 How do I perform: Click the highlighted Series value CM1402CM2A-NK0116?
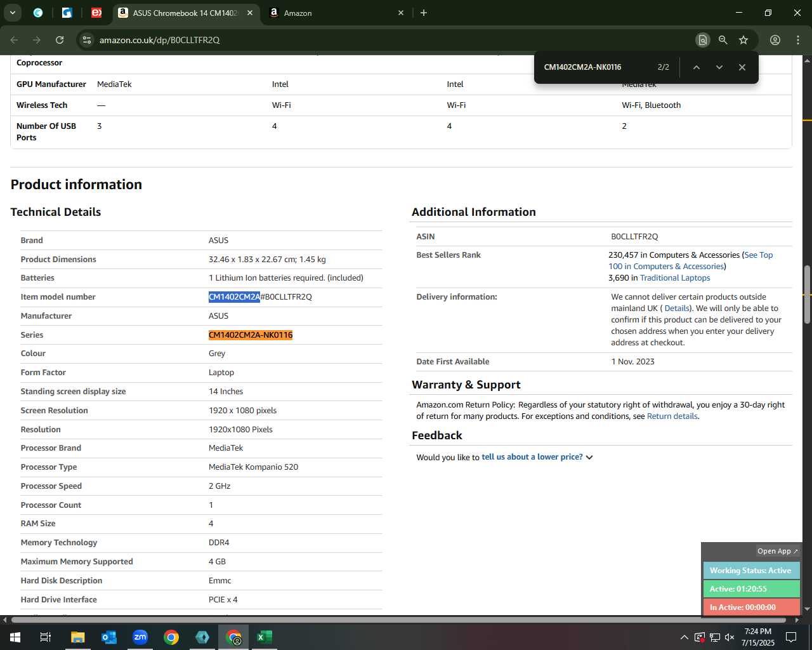tap(251, 335)
